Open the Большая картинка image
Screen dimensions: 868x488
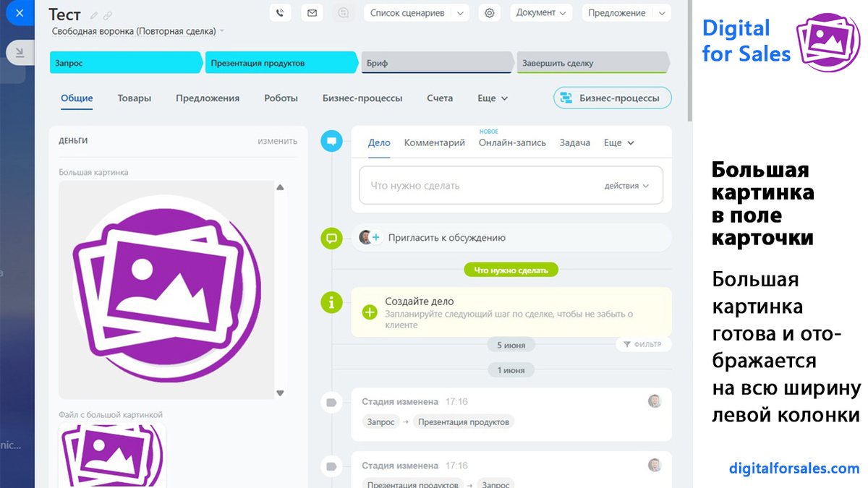pos(166,289)
